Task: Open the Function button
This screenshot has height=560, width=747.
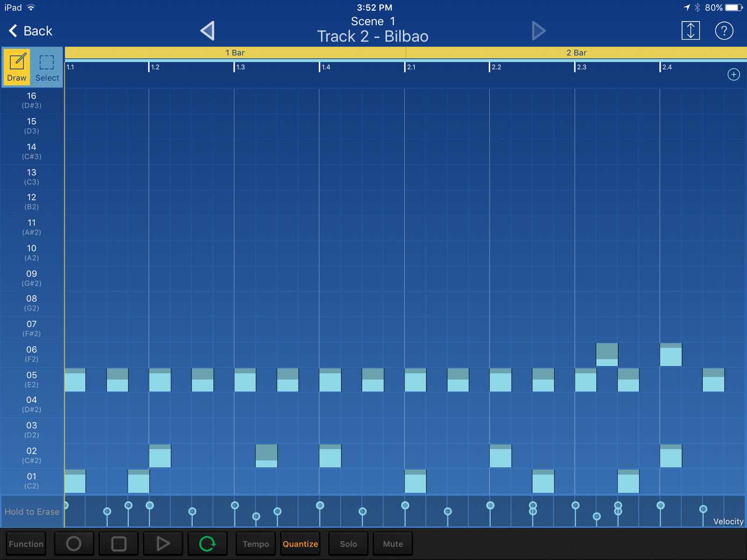Action: pos(26,544)
